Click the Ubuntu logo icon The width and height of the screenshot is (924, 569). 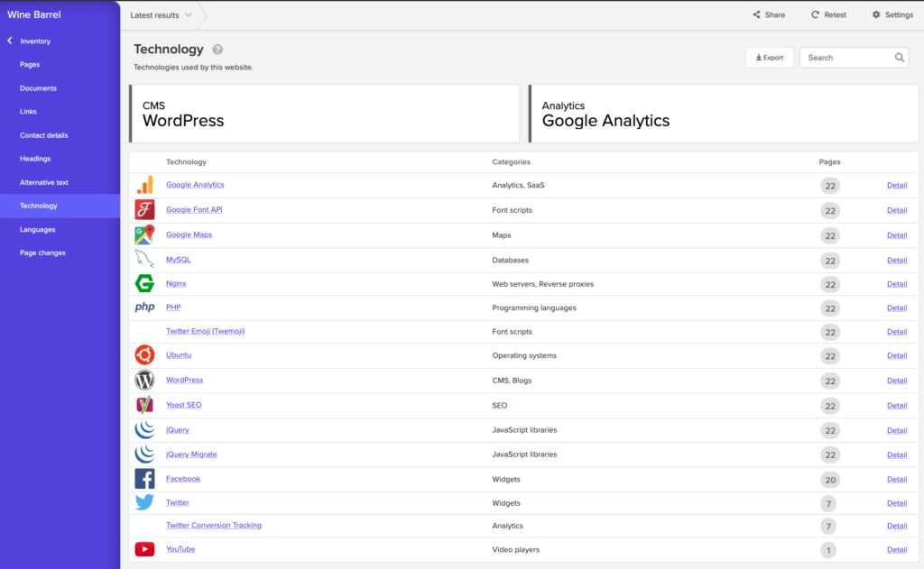pos(144,355)
